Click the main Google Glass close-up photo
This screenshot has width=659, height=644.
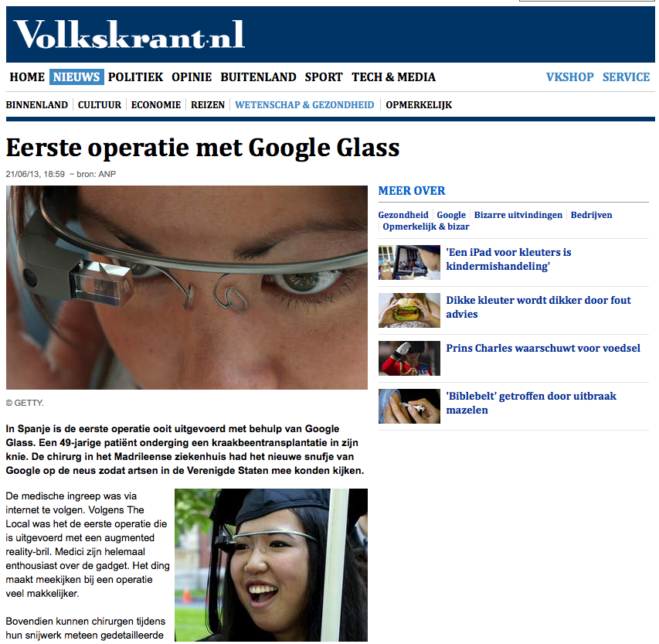[x=187, y=288]
